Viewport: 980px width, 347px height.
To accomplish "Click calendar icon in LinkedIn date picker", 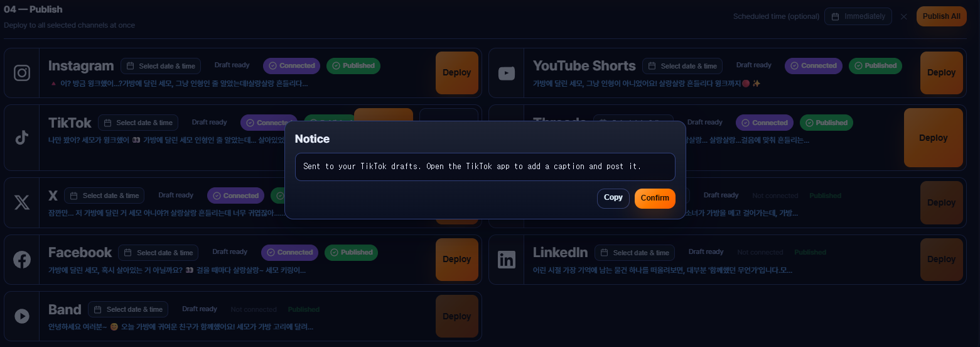I will [605, 253].
